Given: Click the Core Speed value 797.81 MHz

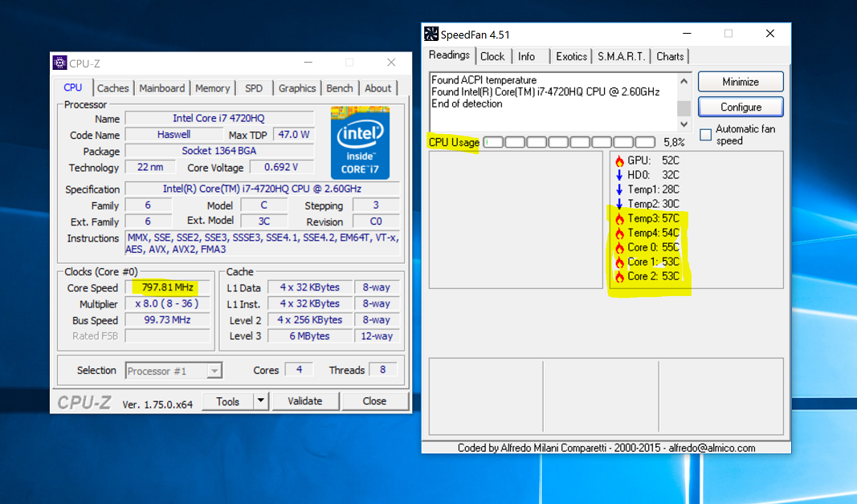Looking at the screenshot, I should point(167,287).
